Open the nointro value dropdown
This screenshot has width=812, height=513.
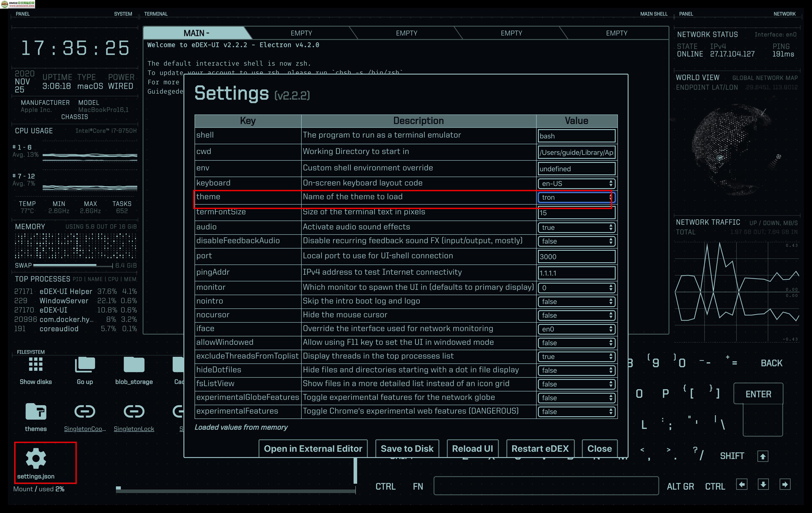(576, 302)
